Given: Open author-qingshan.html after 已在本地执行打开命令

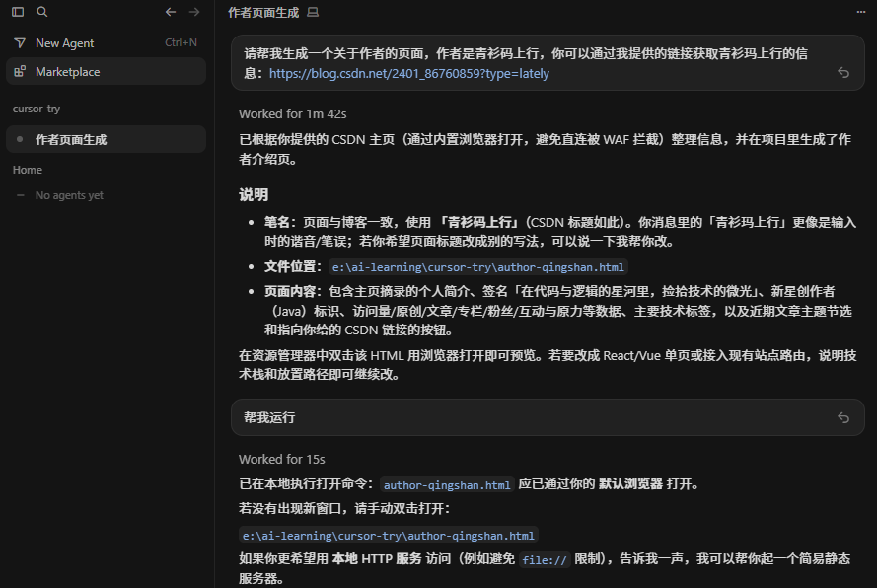Looking at the screenshot, I should [447, 485].
